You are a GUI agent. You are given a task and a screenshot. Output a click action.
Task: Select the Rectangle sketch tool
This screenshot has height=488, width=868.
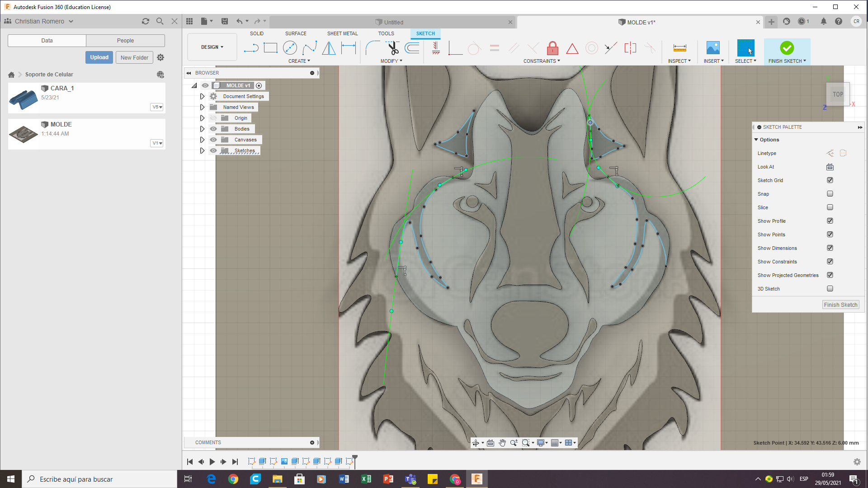tap(270, 48)
